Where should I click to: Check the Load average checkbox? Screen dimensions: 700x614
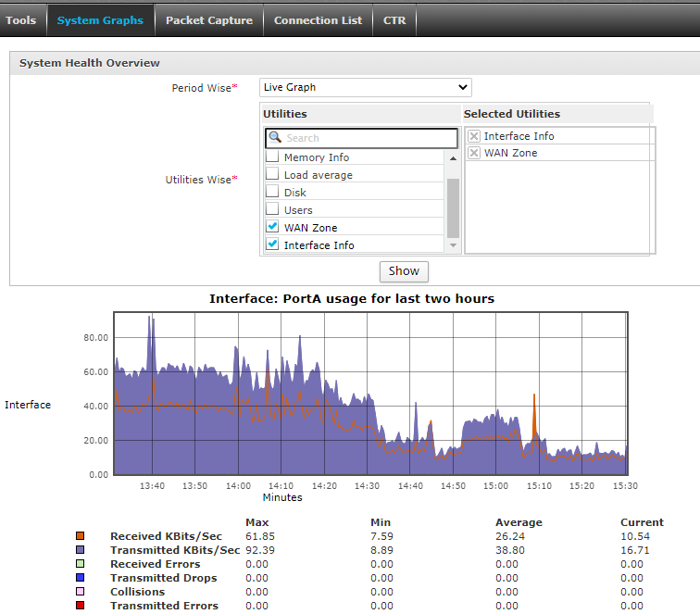(x=272, y=174)
